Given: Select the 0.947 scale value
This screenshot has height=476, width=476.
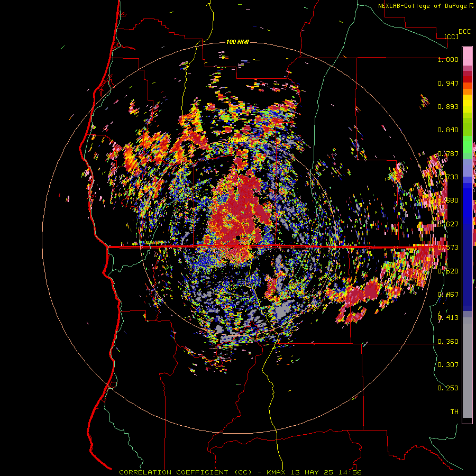Looking at the screenshot, I should click(x=448, y=83).
